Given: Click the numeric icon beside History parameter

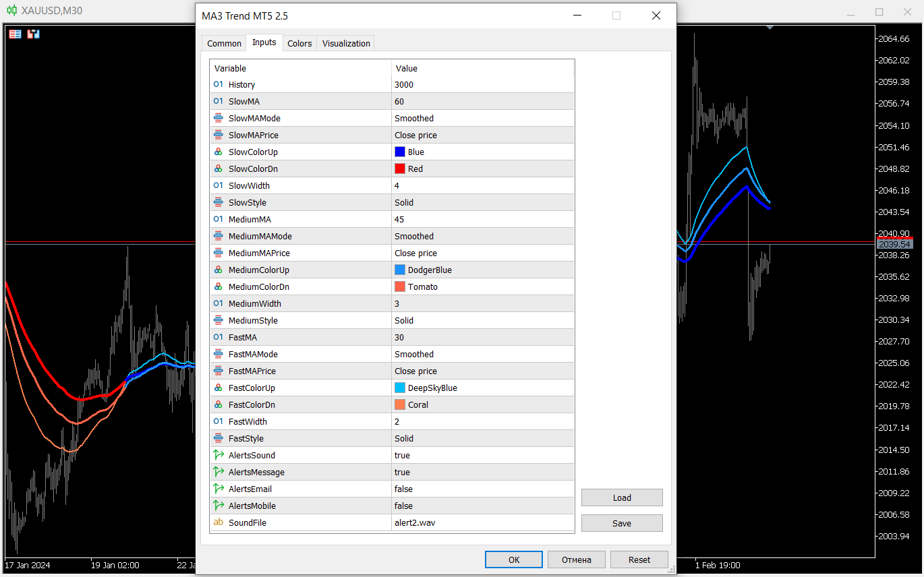Looking at the screenshot, I should pos(217,84).
